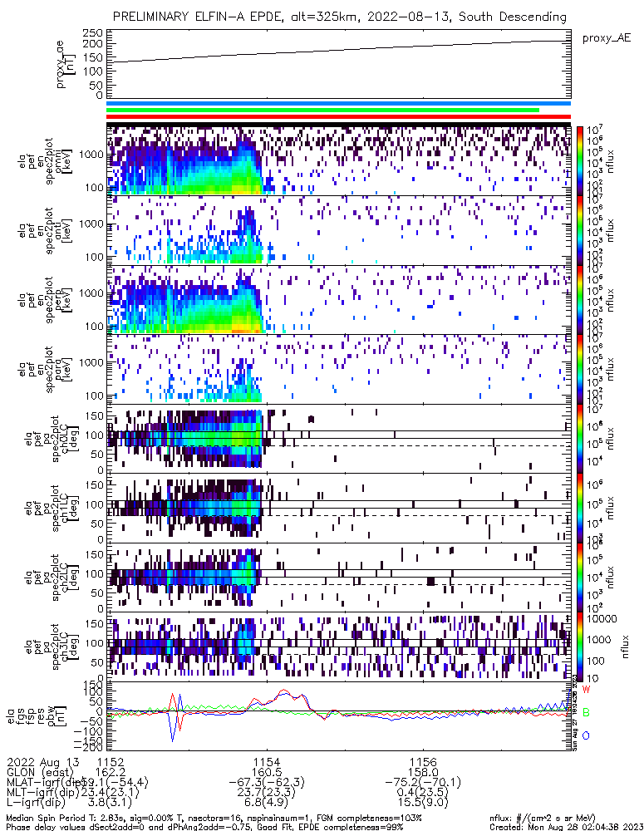This screenshot has width=644, height=831.
Task: Click the GLON value '160.5'
Action: [267, 772]
